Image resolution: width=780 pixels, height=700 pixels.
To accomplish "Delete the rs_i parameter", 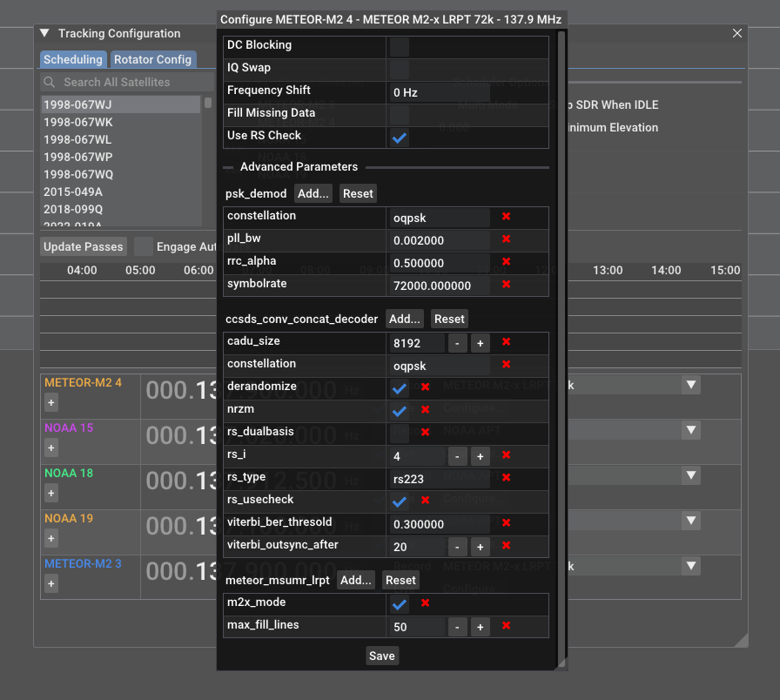I will (x=506, y=454).
